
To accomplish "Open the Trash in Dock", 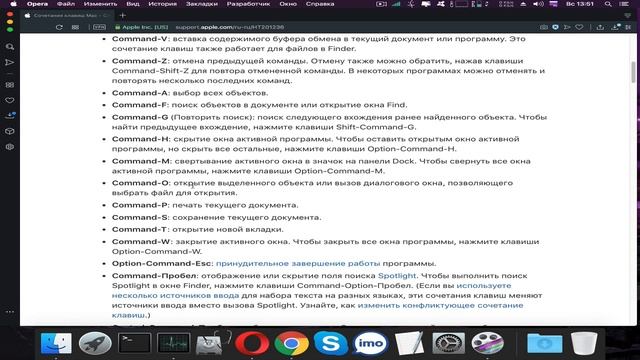I will pos(584,343).
